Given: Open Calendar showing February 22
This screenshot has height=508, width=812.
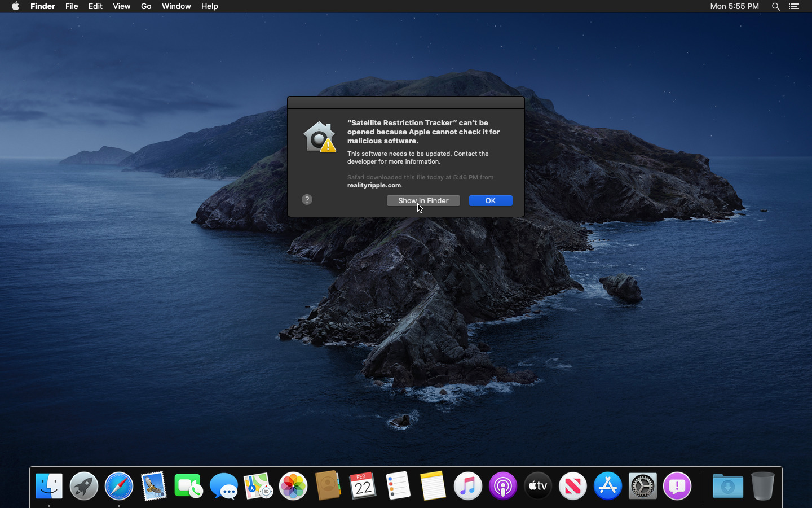Looking at the screenshot, I should point(363,485).
